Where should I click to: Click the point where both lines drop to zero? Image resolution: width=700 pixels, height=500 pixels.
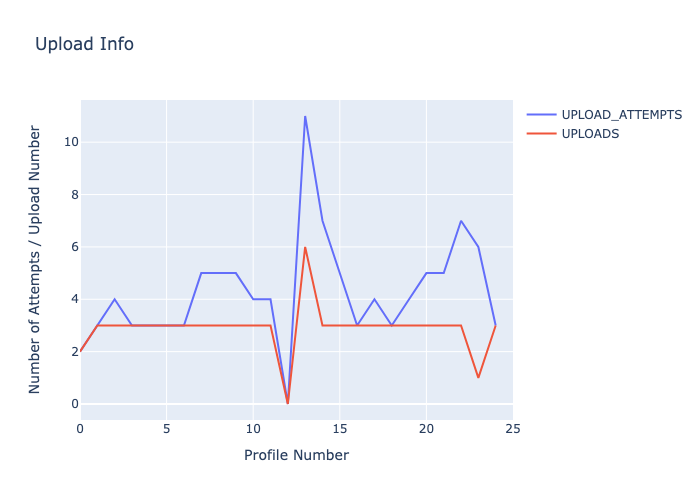click(288, 403)
